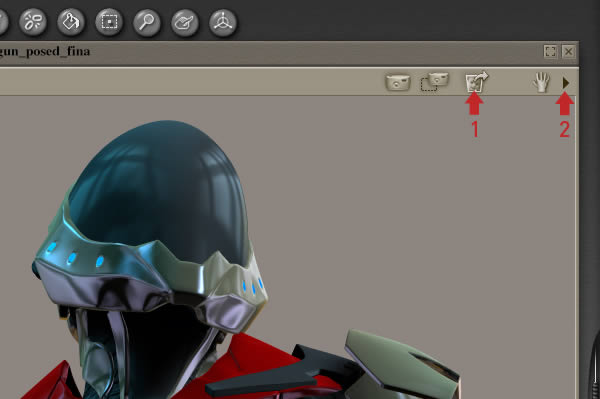Select the Direct Manipulation tool icon
The width and height of the screenshot is (600, 399).
click(x=223, y=22)
